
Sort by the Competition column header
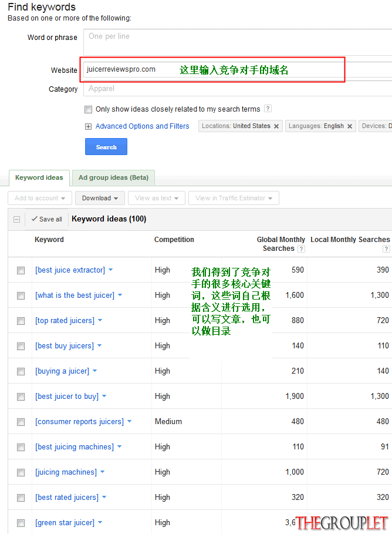point(174,240)
